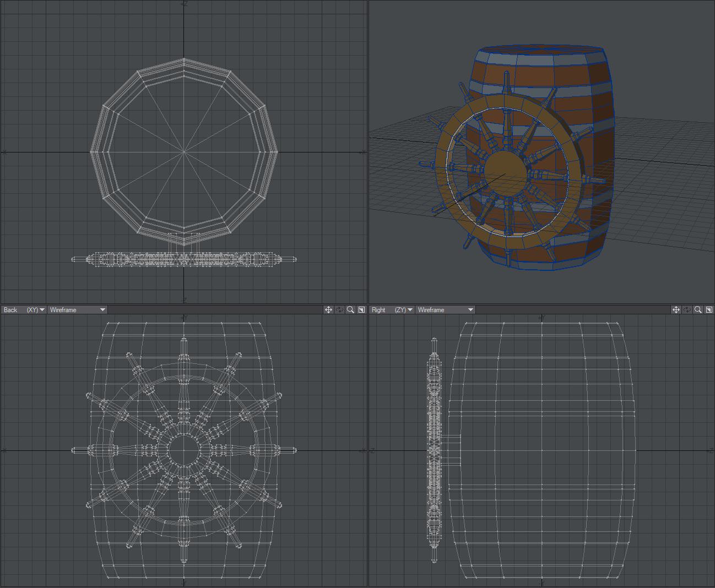
Task: Click the rotate icon in Back viewport
Action: (339, 310)
